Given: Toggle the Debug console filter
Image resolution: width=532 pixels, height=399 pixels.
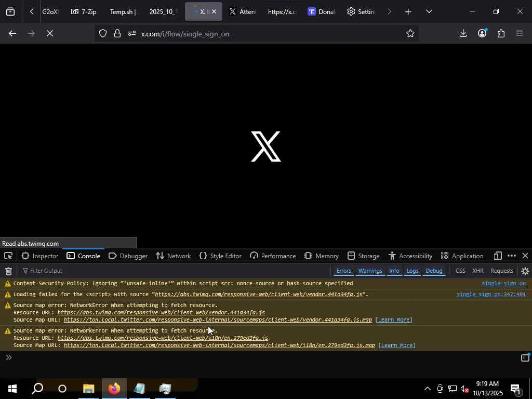Looking at the screenshot, I should coord(434,271).
